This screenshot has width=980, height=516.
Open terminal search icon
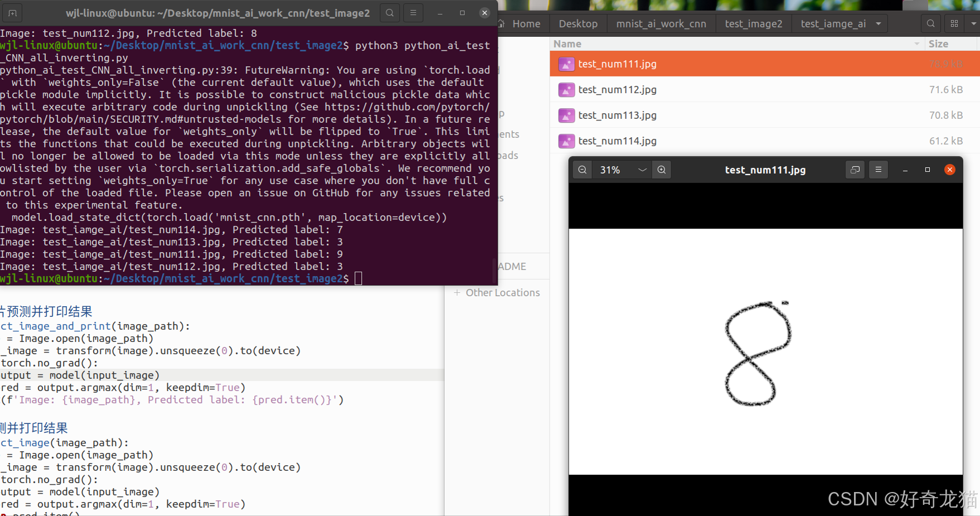coord(390,13)
